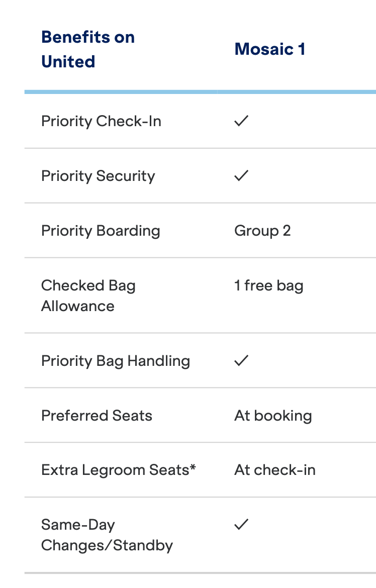Click the Priority Security row label
The height and width of the screenshot is (588, 376).
[98, 176]
